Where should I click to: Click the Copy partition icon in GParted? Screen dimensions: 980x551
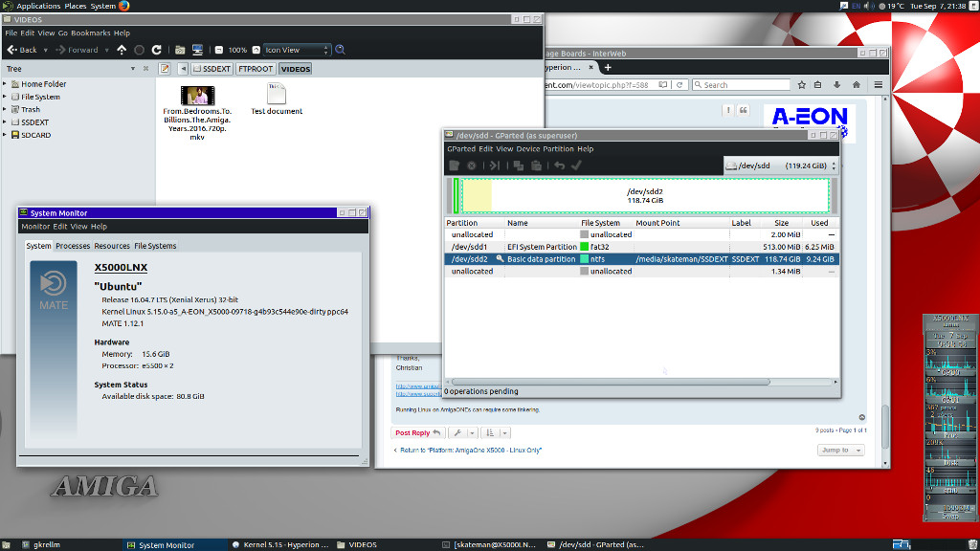(x=518, y=165)
